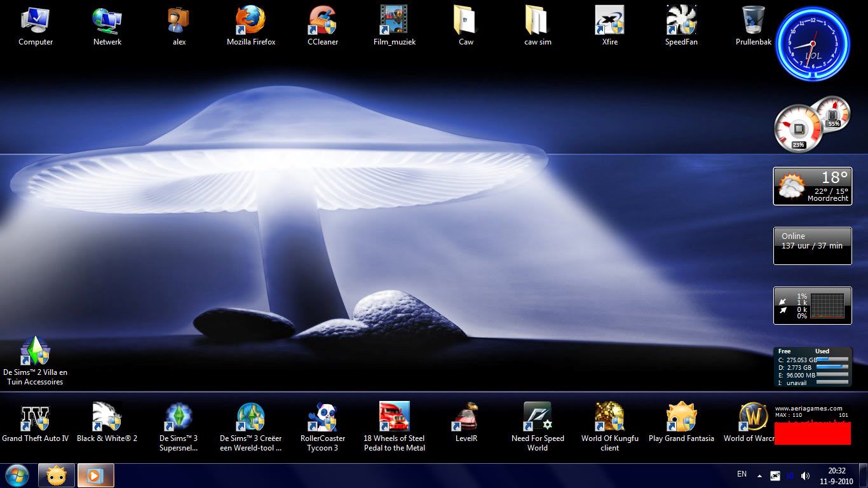The width and height of the screenshot is (868, 488).
Task: Open the Moordrecht weather gadget
Action: [813, 186]
